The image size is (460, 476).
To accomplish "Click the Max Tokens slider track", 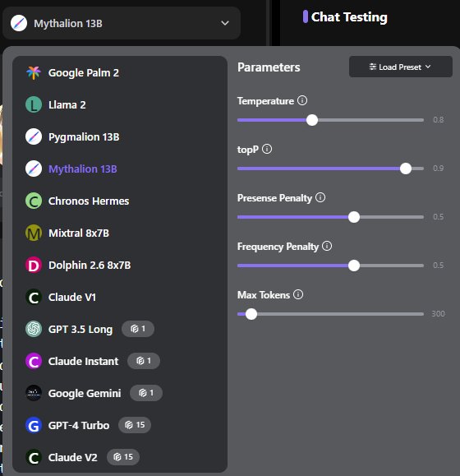I will tap(330, 314).
